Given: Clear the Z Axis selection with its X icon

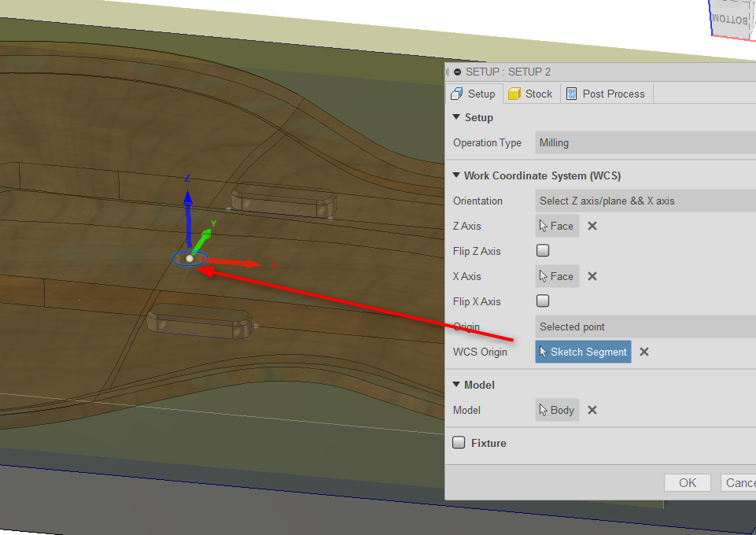Looking at the screenshot, I should click(591, 226).
